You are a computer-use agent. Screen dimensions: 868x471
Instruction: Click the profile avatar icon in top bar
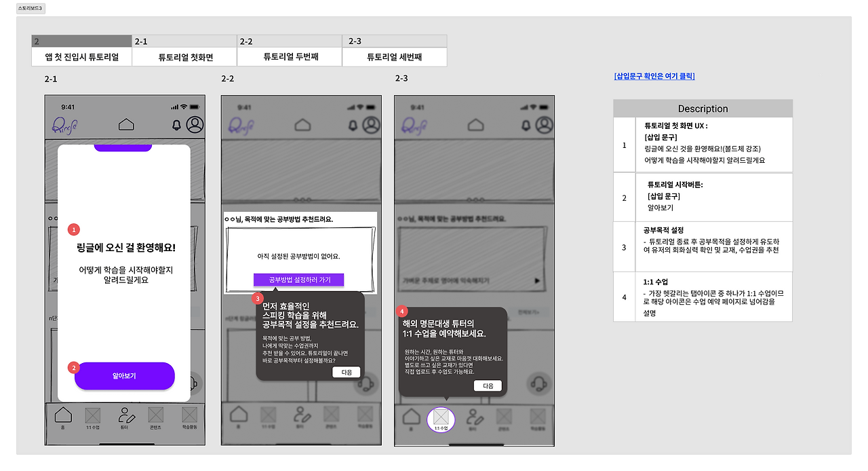click(195, 124)
